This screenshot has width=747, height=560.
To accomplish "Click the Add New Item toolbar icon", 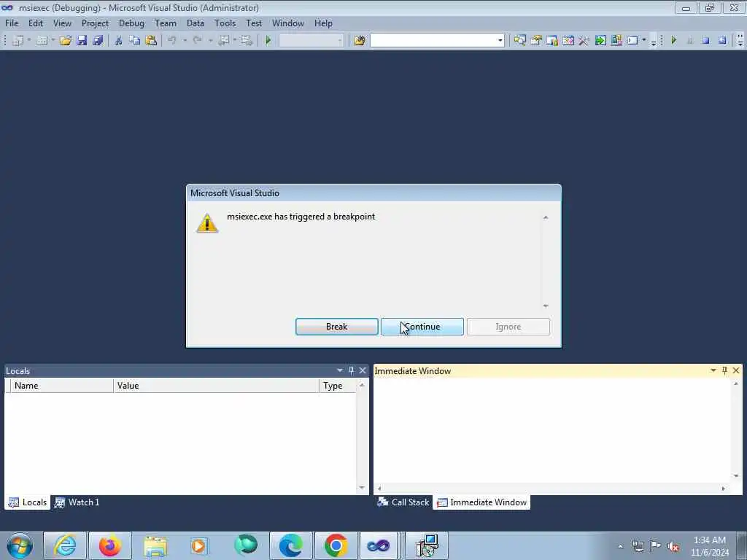I will click(42, 41).
